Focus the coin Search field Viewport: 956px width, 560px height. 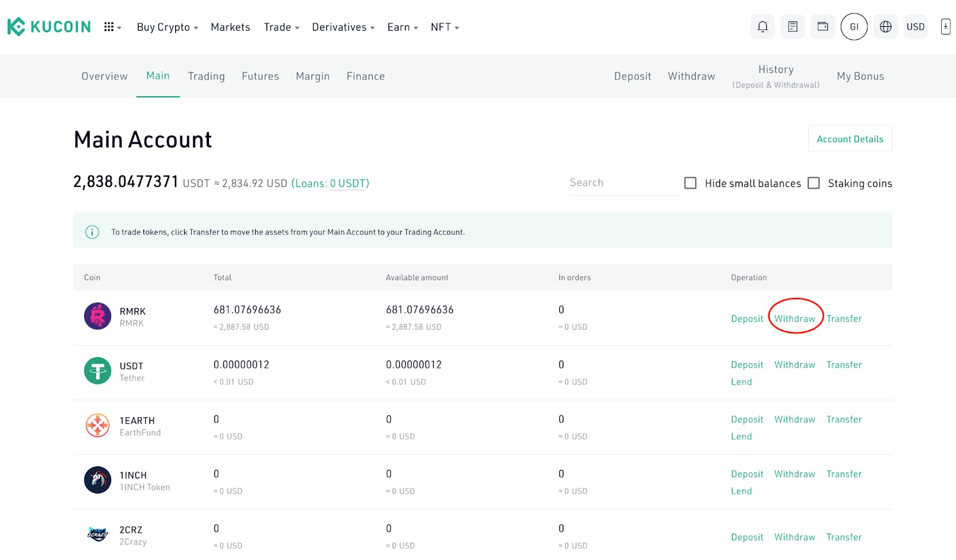623,183
